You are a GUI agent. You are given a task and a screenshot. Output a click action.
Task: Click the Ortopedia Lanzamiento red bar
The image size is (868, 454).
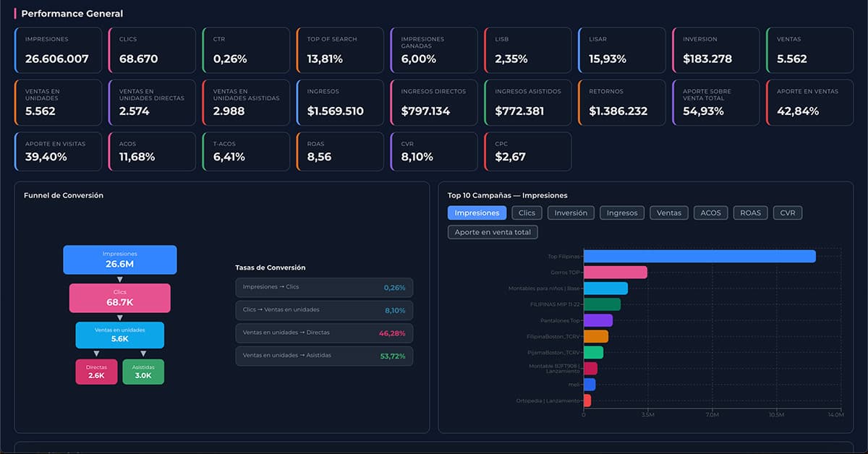pyautogui.click(x=587, y=401)
